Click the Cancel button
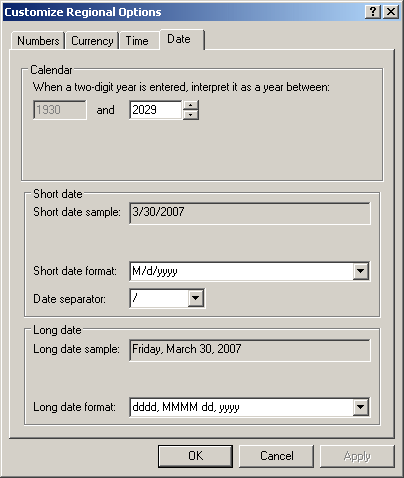 click(276, 456)
